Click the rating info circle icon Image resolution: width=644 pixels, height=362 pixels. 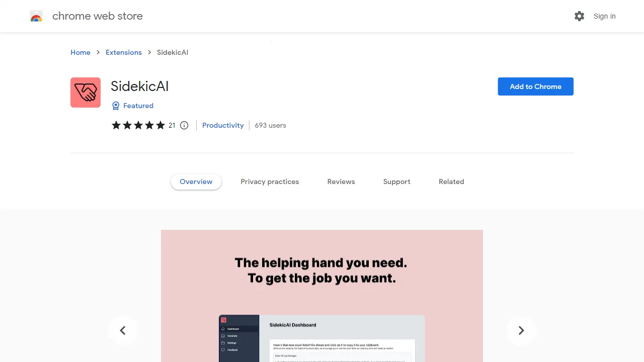(x=184, y=125)
